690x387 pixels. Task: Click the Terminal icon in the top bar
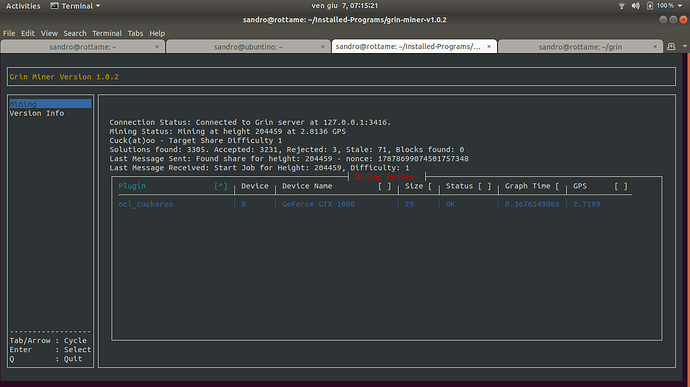coord(54,6)
